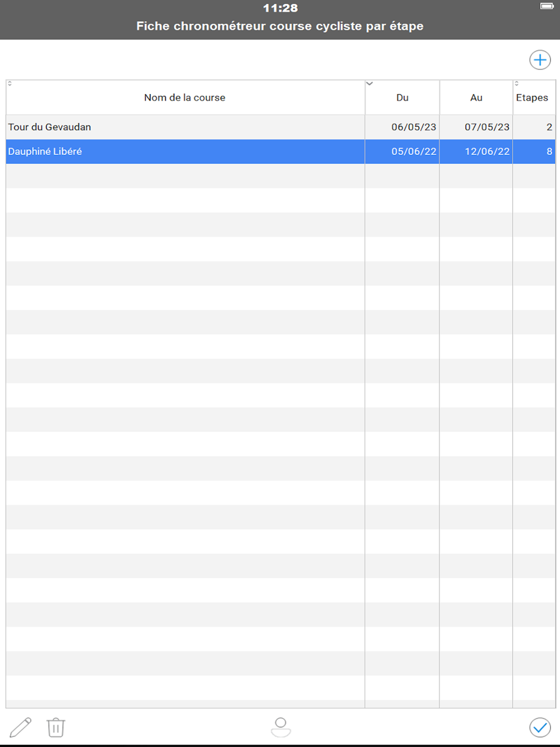This screenshot has width=560, height=747.
Task: Click the end date 12/06/22
Action: click(x=487, y=151)
